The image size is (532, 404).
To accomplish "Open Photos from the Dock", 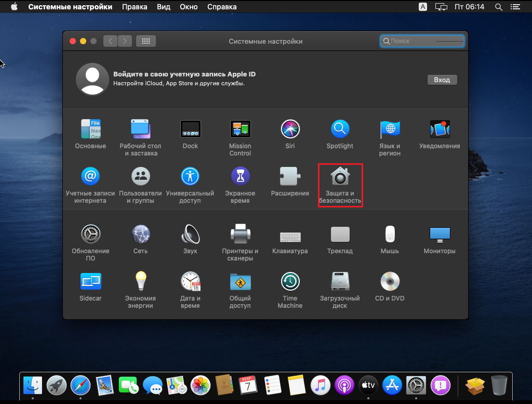I will point(201,385).
